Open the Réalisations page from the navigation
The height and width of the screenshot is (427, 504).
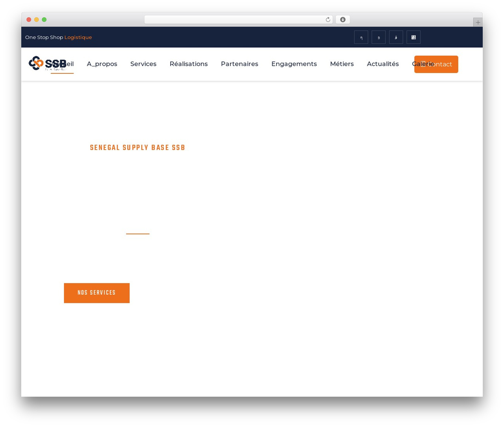[189, 64]
